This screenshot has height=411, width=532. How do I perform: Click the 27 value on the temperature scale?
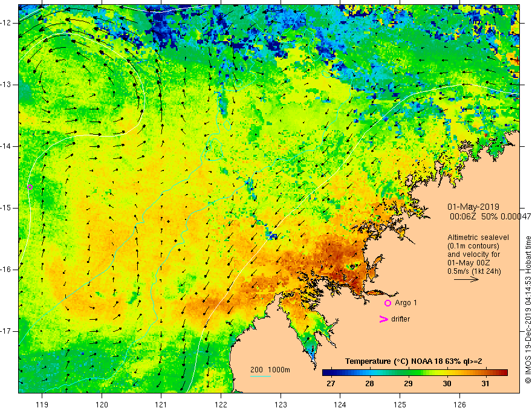331,384
